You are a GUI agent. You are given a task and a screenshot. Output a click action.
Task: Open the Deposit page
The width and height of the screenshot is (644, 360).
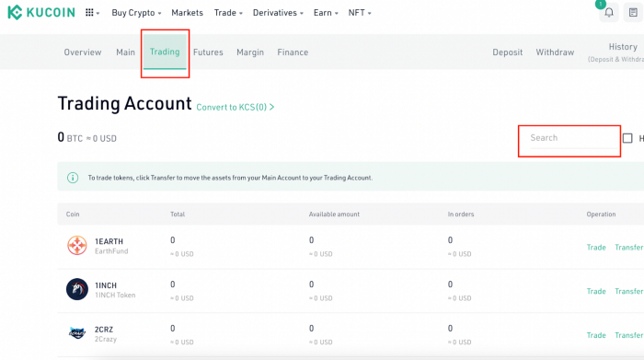click(508, 52)
